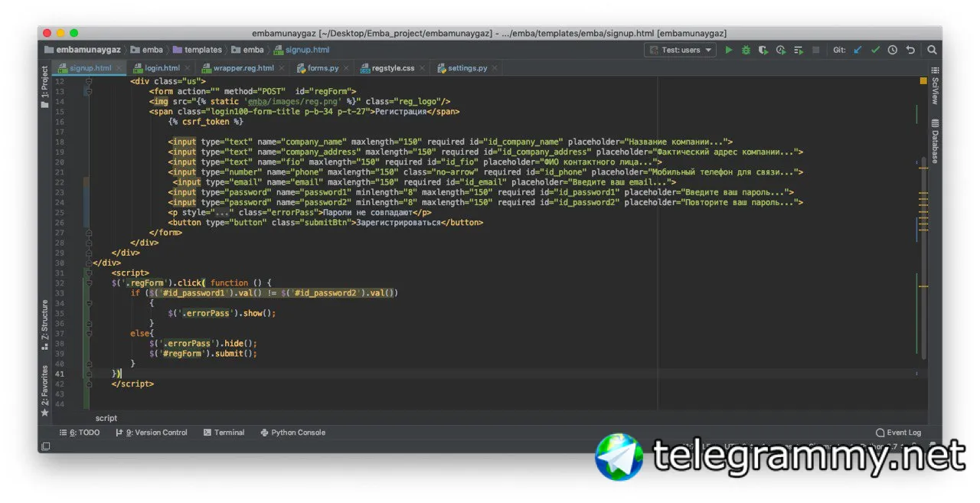Close the wrapper.reg.html tab
The height and width of the screenshot is (503, 980).
(280, 68)
